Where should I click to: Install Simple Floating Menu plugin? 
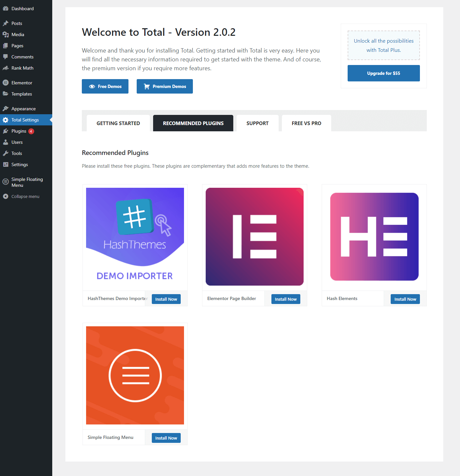[166, 438]
